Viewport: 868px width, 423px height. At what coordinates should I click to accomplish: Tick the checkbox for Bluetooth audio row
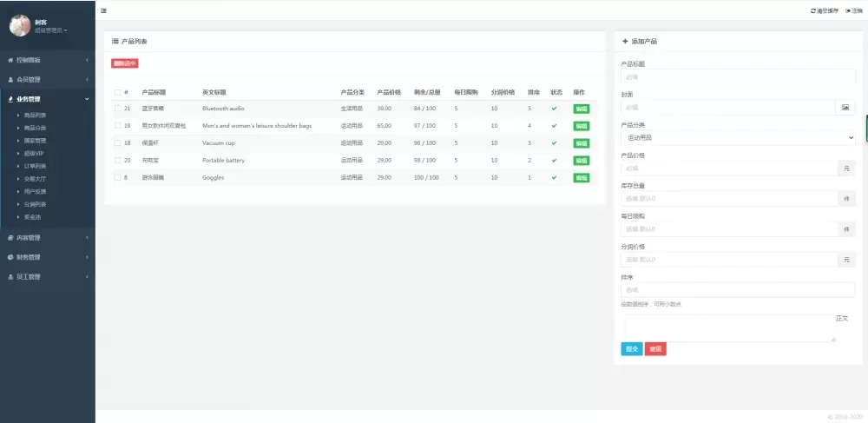click(x=118, y=109)
